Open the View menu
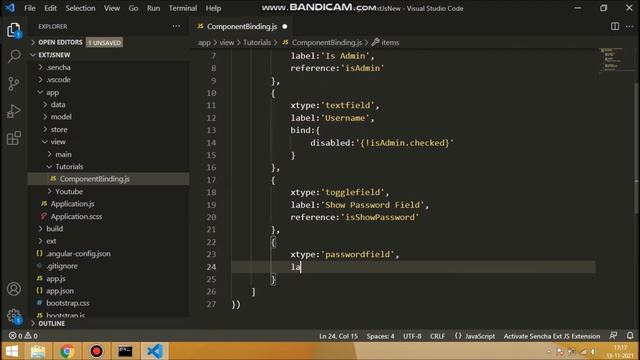 coord(111,8)
